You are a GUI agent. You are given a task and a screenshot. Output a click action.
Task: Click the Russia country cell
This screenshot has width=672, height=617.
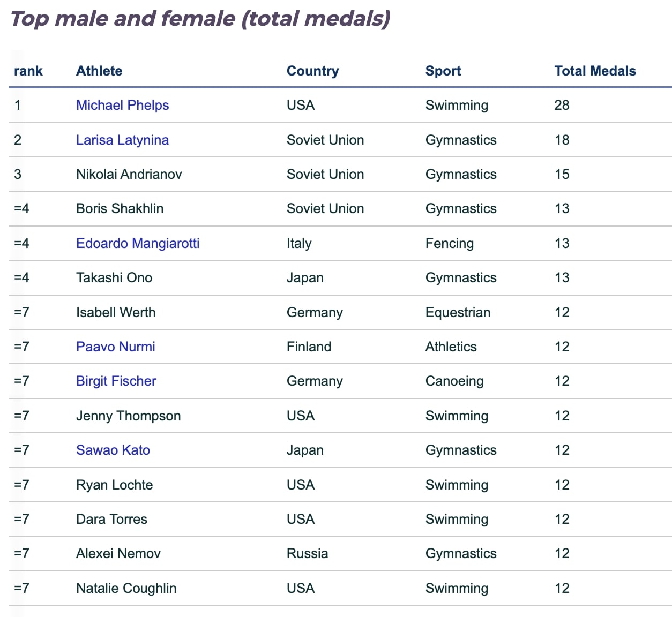click(307, 553)
